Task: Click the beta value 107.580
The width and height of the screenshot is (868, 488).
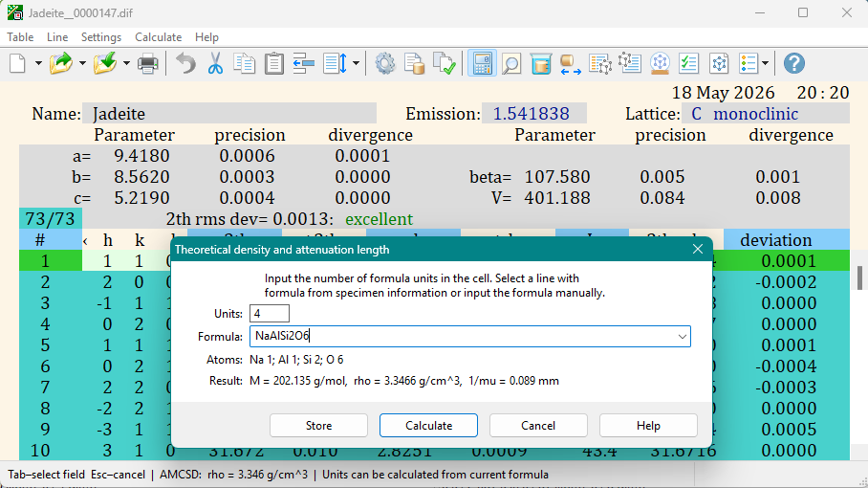Action: (x=557, y=177)
